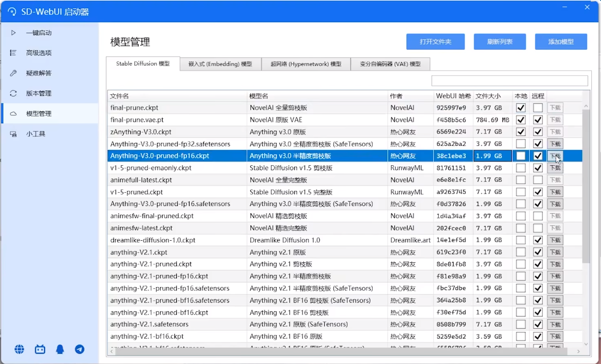This screenshot has height=364, width=601.
Task: Open the Bilibili TV icon link
Action: (x=40, y=349)
